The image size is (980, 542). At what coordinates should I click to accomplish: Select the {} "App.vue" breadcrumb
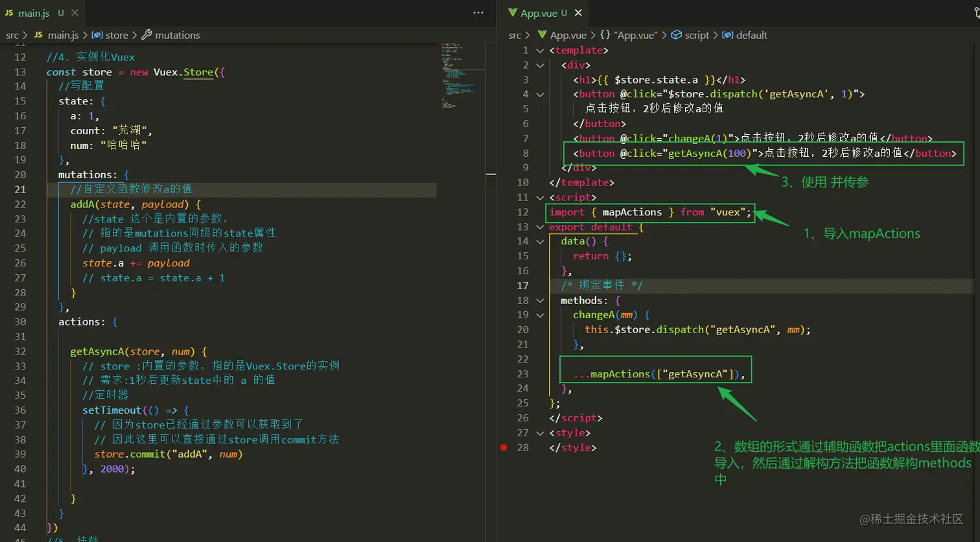point(629,35)
